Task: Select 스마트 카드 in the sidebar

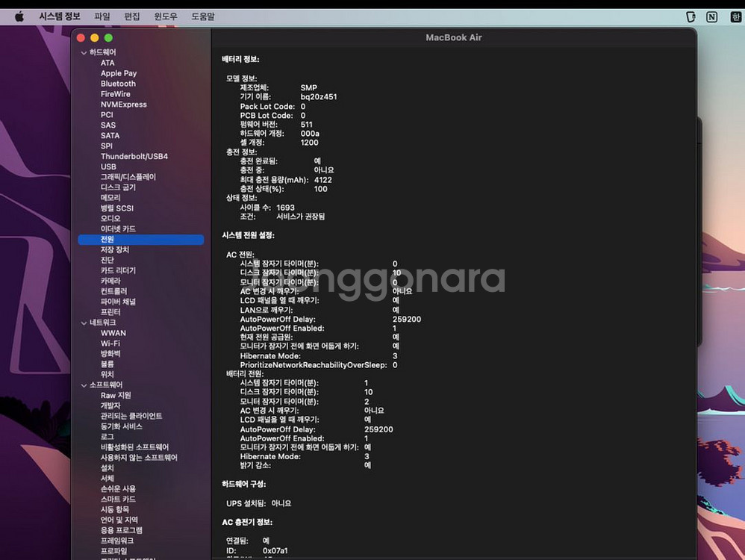Action: tap(118, 500)
